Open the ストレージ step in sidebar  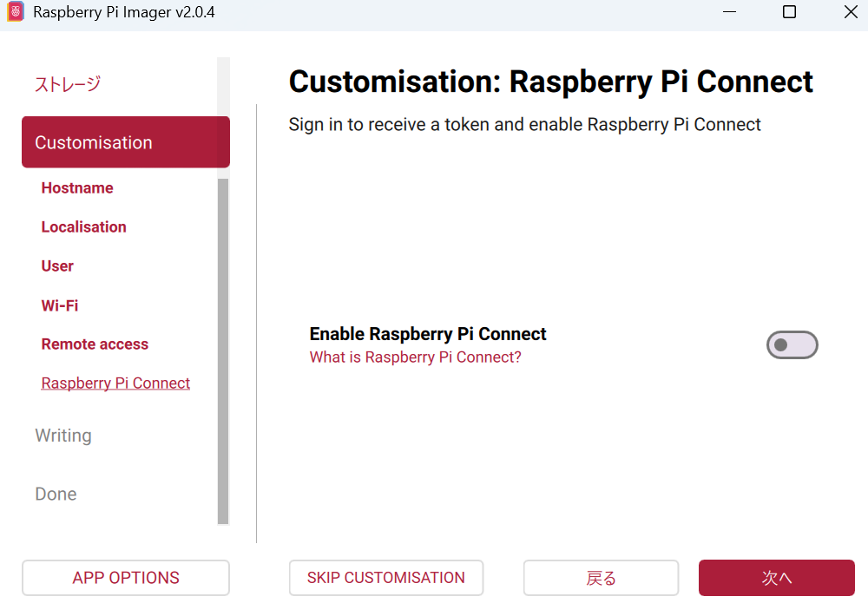(x=68, y=84)
